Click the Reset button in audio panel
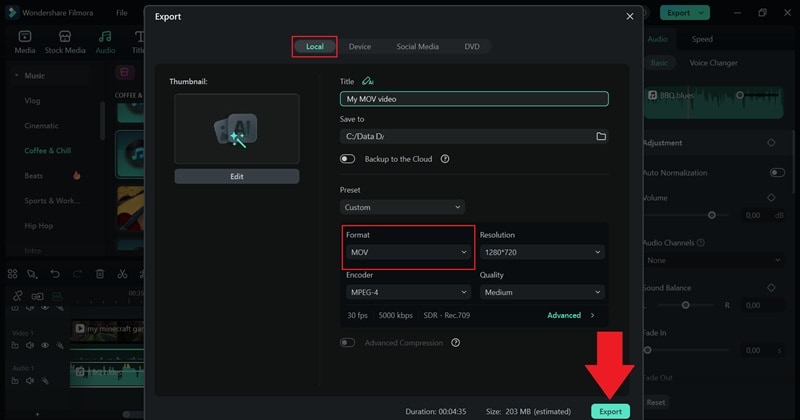This screenshot has width=800, height=420. tap(656, 402)
